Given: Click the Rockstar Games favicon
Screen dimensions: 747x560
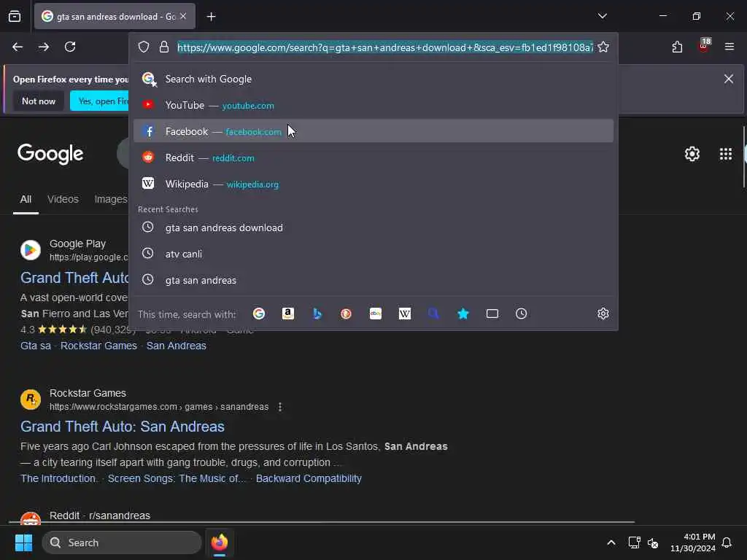Looking at the screenshot, I should 31,400.
